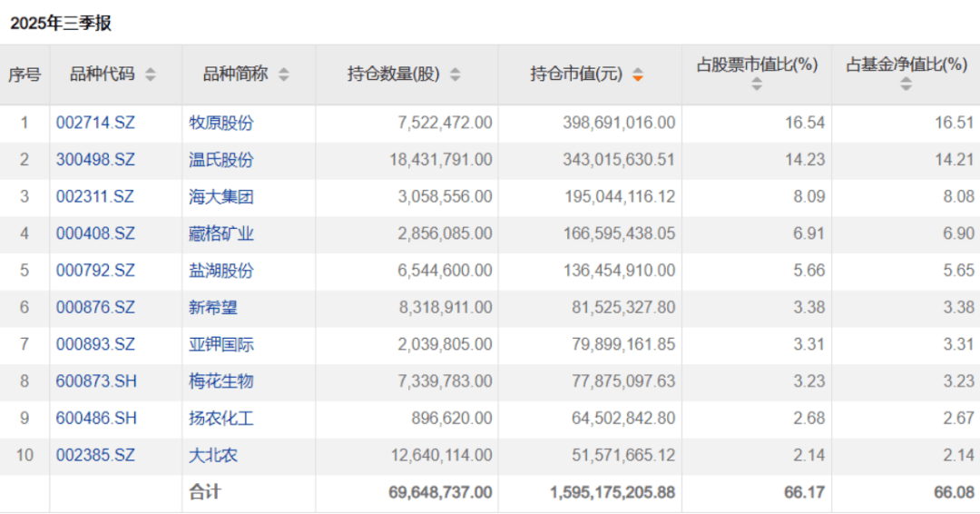The height and width of the screenshot is (514, 980).
Task: Sort by 持仓数量(股) column arrows
Action: click(x=455, y=74)
